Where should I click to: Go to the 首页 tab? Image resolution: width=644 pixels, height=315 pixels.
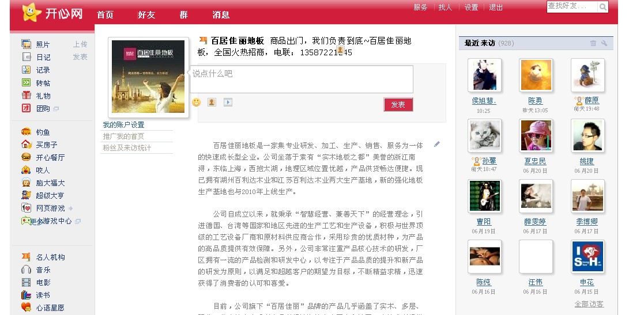coord(105,15)
